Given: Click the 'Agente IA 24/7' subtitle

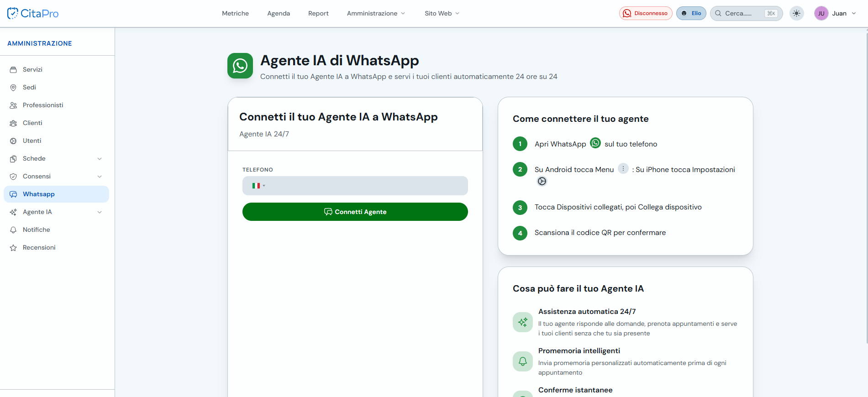Looking at the screenshot, I should coord(264,134).
